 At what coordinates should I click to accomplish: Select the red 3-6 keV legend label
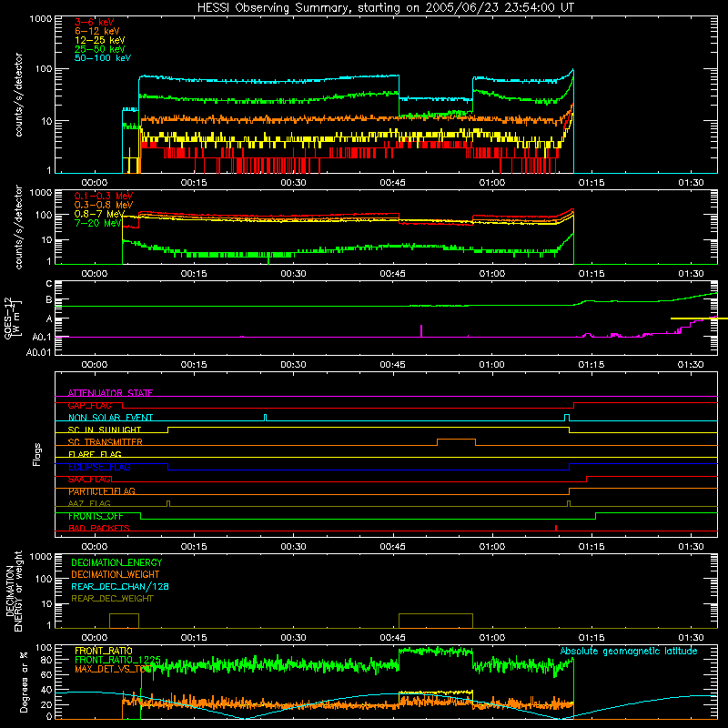click(94, 22)
